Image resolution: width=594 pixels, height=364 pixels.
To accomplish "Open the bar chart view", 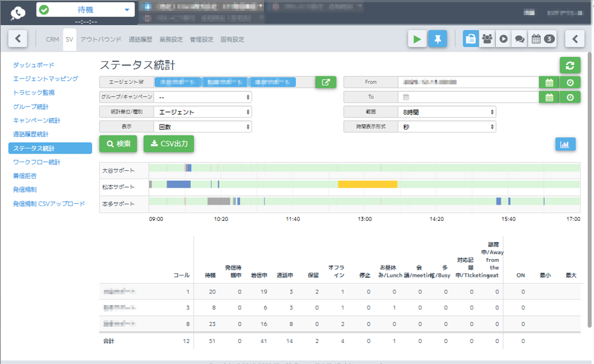I will point(565,144).
